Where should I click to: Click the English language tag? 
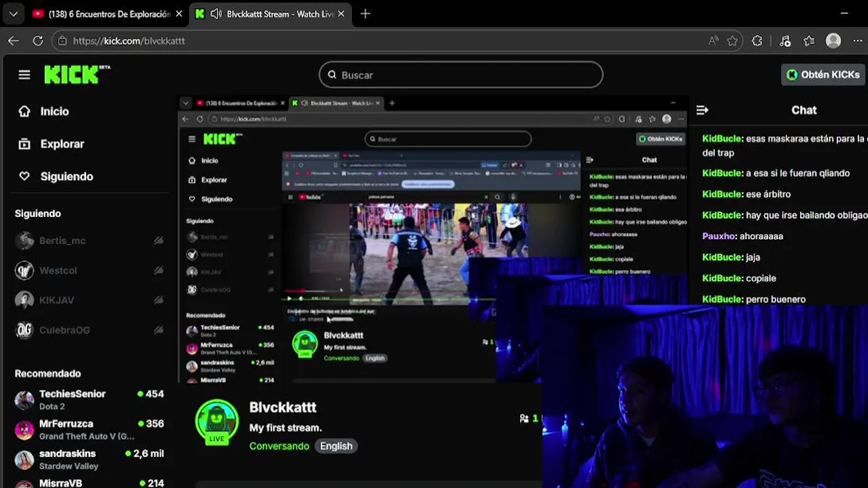point(336,446)
